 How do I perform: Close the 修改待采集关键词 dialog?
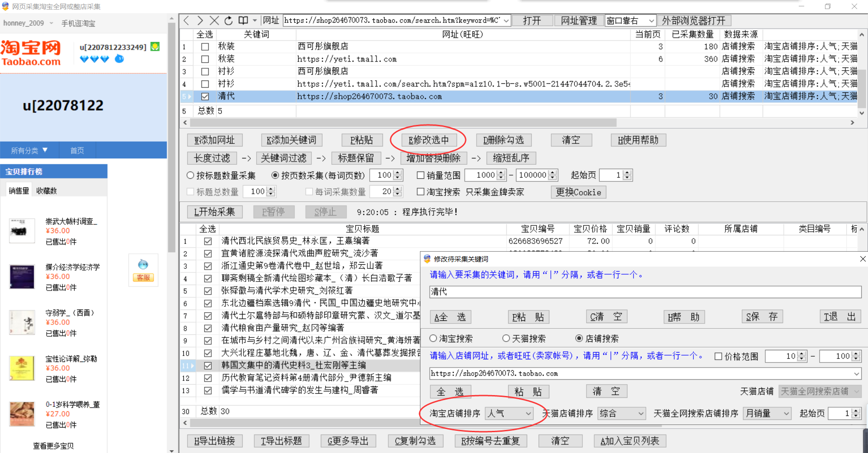(863, 259)
